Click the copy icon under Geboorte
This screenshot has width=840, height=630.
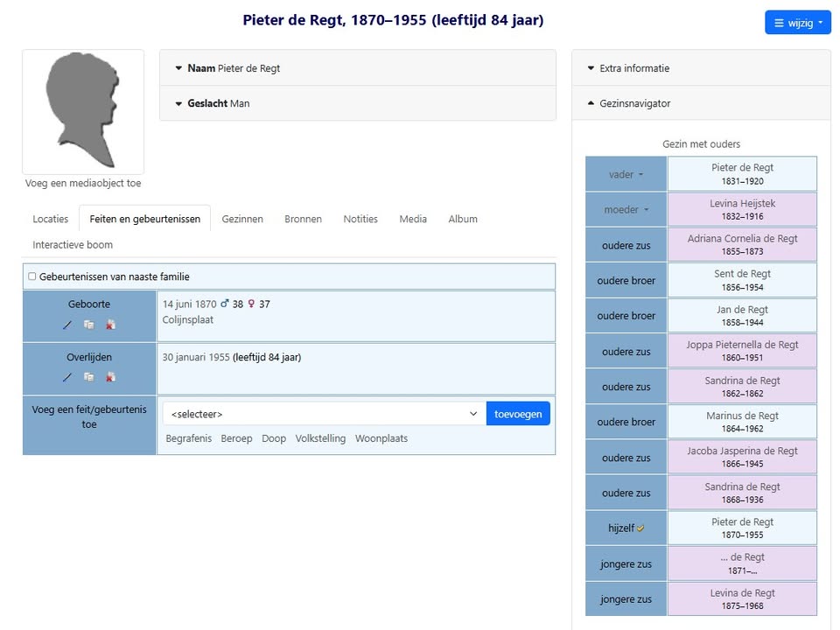pyautogui.click(x=89, y=325)
